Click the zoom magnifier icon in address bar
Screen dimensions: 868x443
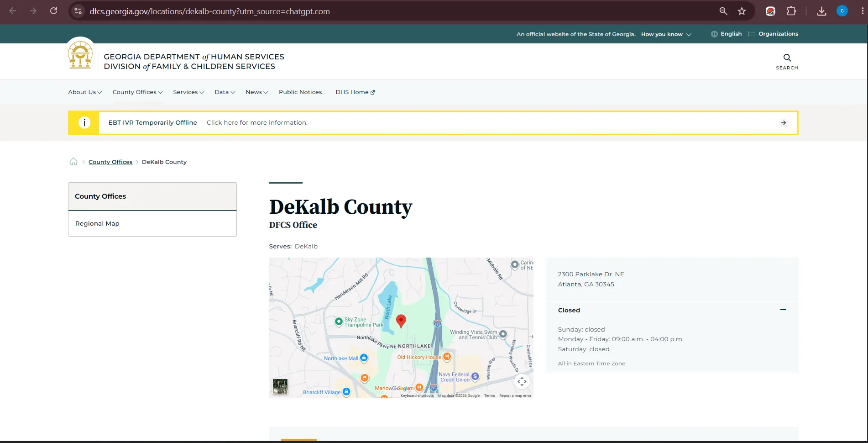point(723,11)
